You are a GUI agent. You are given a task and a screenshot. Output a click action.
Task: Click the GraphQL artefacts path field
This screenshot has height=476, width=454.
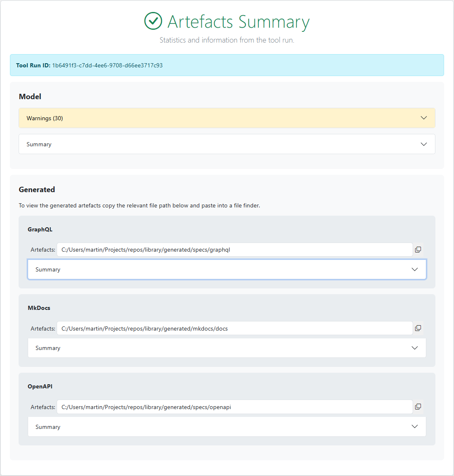pyautogui.click(x=234, y=250)
